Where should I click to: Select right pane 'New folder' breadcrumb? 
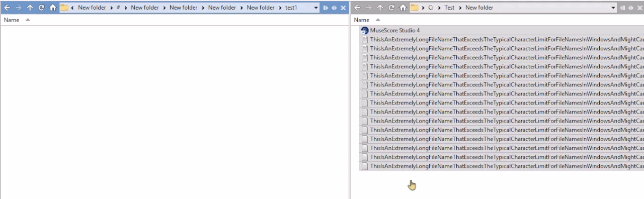coord(479,8)
